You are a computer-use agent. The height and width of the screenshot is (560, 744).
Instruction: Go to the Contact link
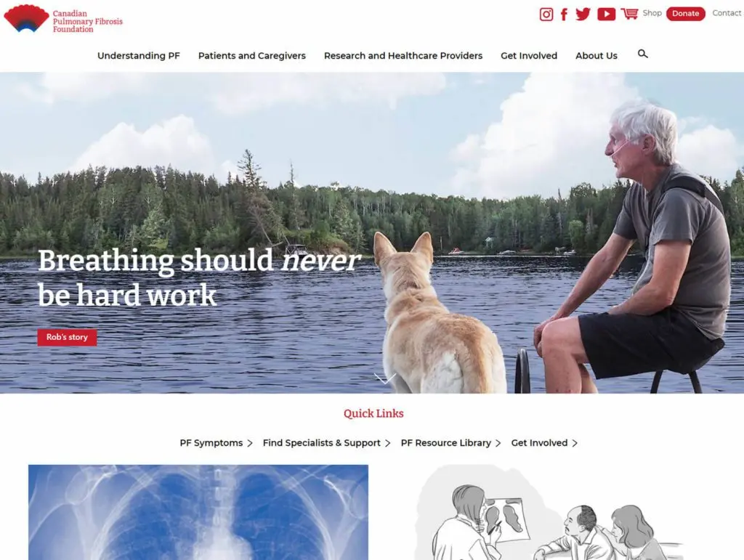pos(727,13)
